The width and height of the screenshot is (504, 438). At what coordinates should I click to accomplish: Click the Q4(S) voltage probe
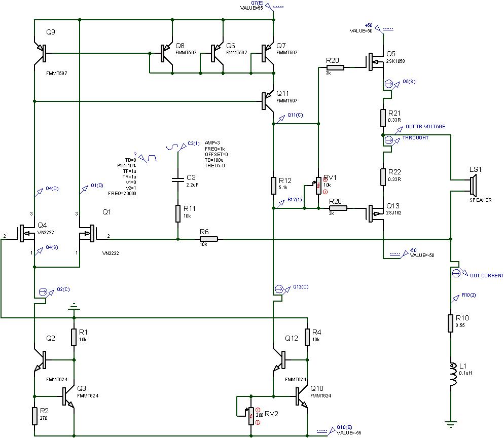[x=39, y=250]
